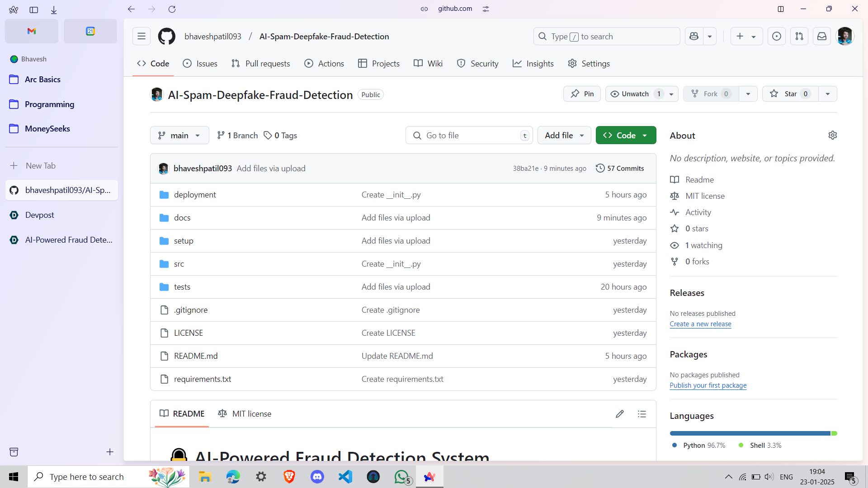Open the Copilot chat icon
Screen dimensions: 868x488
pyautogui.click(x=694, y=36)
